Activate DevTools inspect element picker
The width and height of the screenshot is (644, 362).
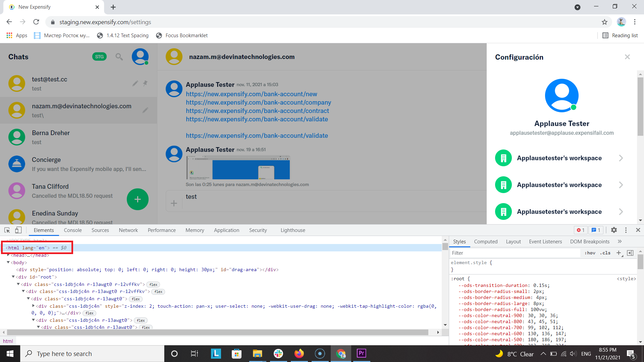7,230
